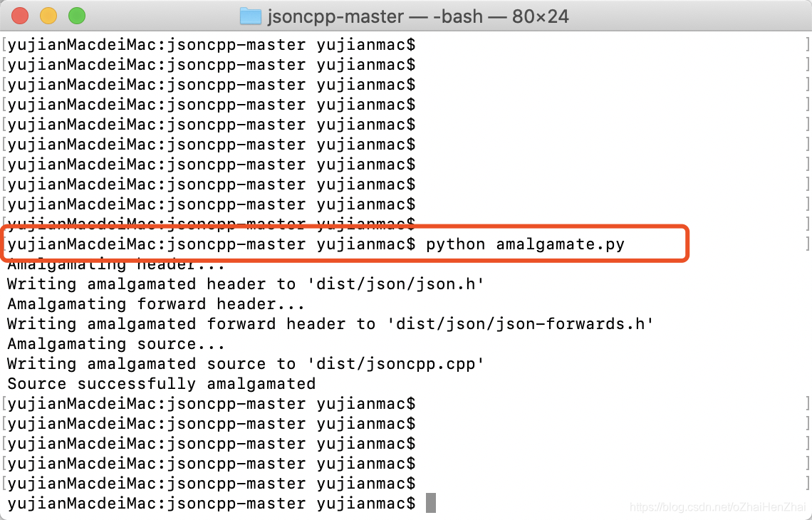Click the red close window button
812x520 pixels.
click(19, 16)
